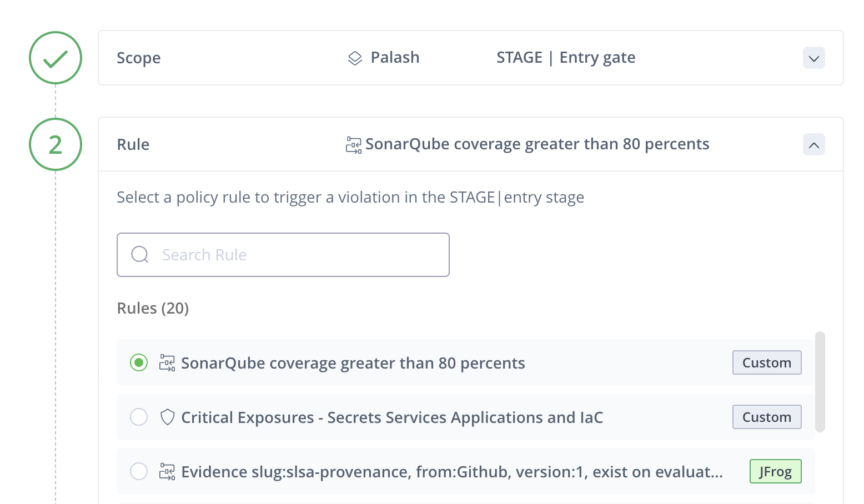Click the Scope section header label
The image size is (864, 504).
click(138, 58)
